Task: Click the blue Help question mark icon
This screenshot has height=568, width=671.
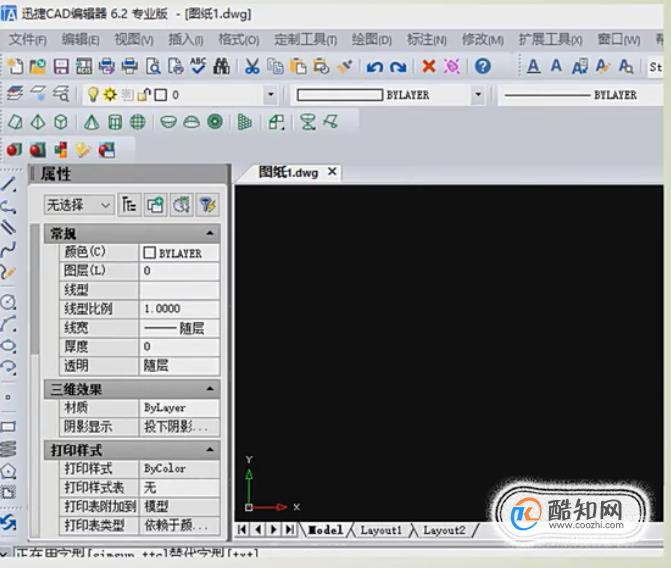Action: [483, 66]
